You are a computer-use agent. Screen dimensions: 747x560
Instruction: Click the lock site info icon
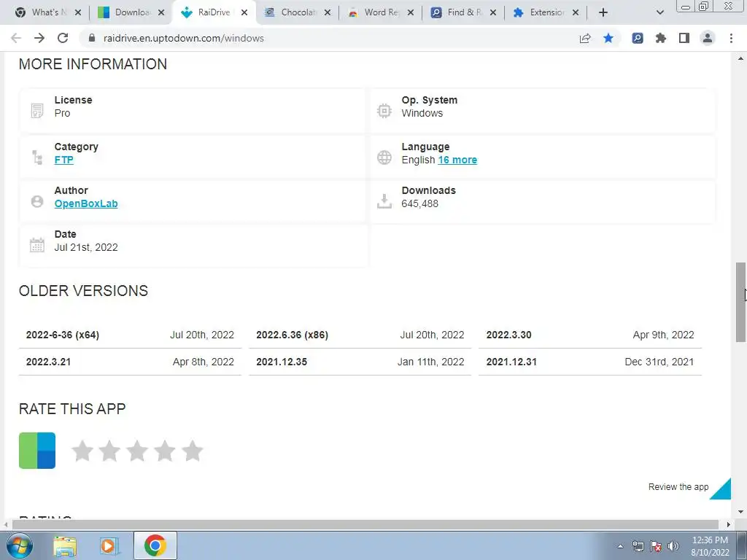coord(92,38)
